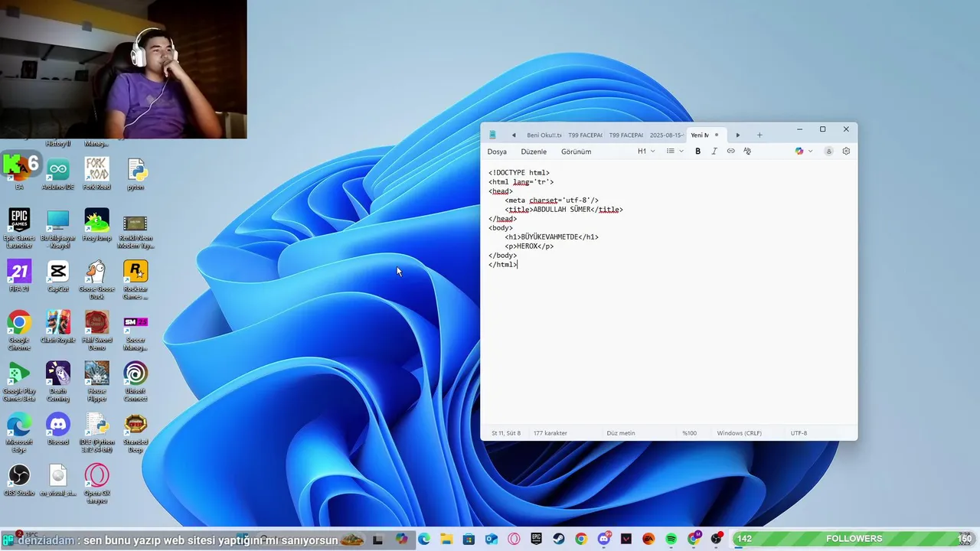Open the account profile icon in Notepad
This screenshot has width=980, height=551.
click(828, 152)
